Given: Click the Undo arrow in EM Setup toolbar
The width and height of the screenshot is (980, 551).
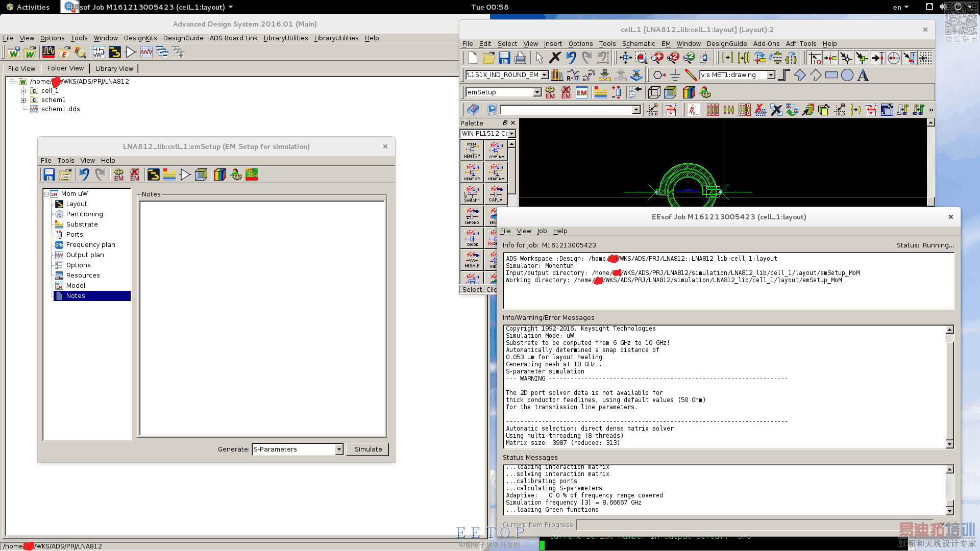Looking at the screenshot, I should click(84, 175).
